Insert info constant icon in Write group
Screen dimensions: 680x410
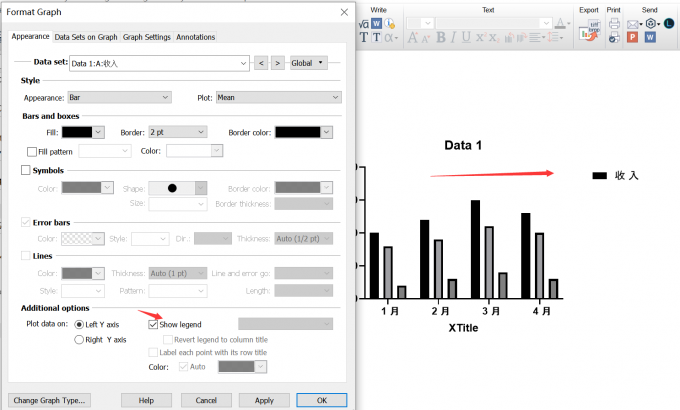click(x=389, y=23)
